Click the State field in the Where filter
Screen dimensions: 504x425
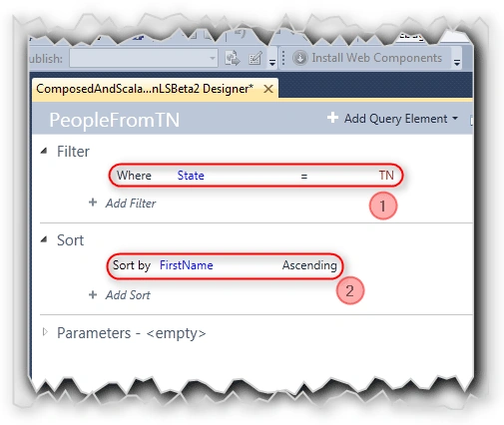[191, 176]
